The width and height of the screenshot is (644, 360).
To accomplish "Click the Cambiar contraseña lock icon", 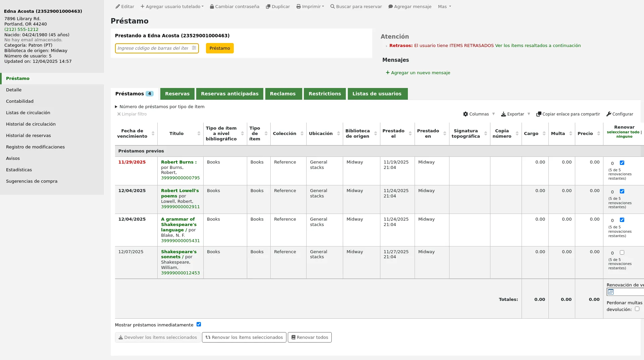I will (x=212, y=7).
